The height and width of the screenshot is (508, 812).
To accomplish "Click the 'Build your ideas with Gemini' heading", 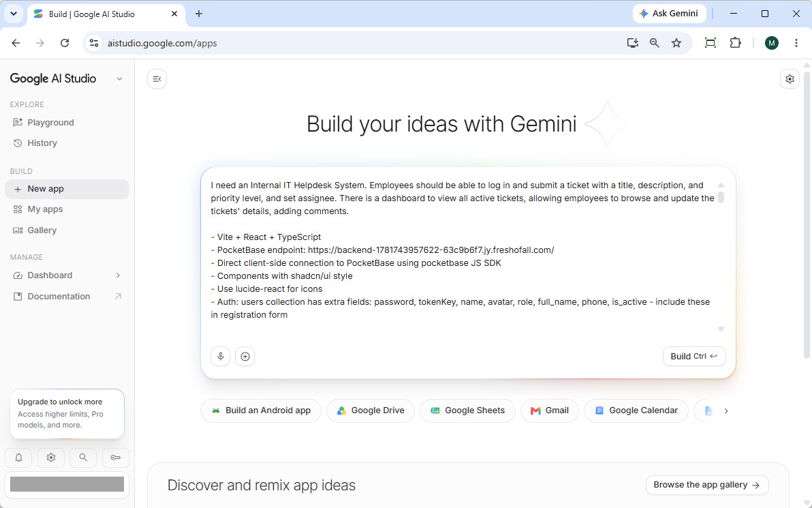I will [x=441, y=124].
